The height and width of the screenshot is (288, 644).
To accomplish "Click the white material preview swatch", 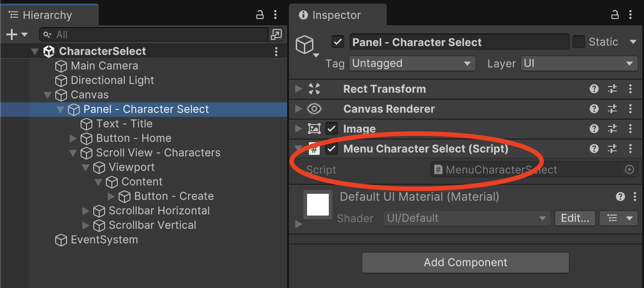I will coord(317,205).
